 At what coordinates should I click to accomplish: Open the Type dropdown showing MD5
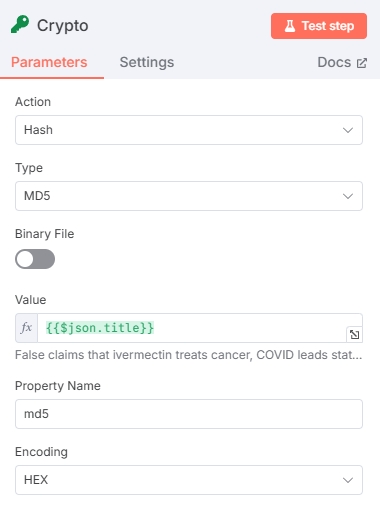click(189, 196)
